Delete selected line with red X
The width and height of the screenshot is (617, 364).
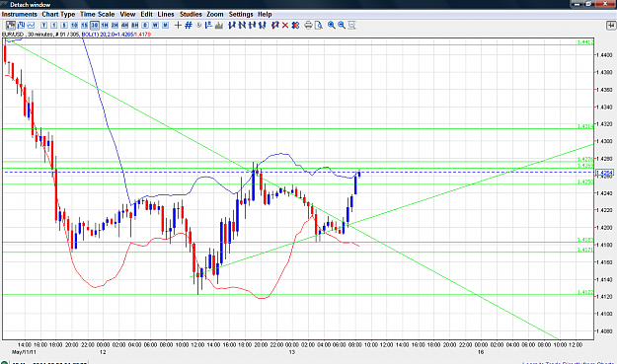pos(285,26)
